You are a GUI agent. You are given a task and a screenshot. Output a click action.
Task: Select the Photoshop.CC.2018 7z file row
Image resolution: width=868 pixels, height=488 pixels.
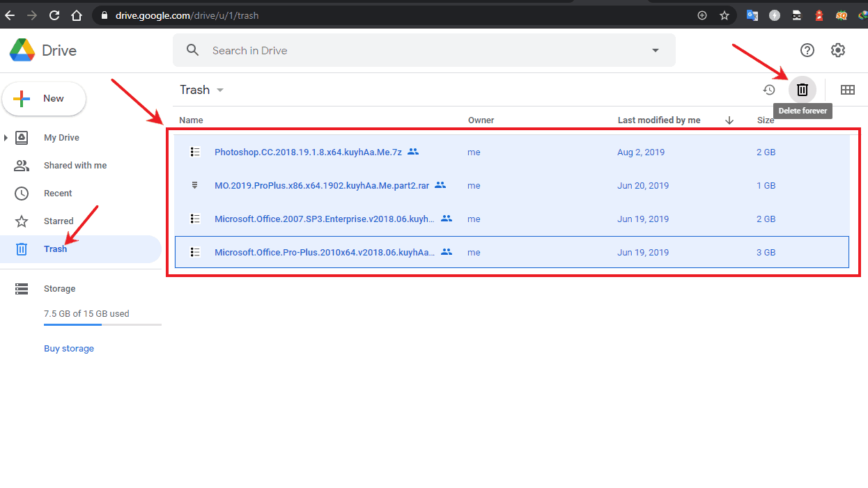(x=308, y=152)
